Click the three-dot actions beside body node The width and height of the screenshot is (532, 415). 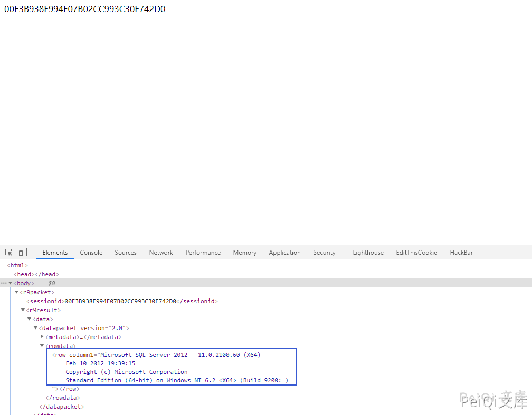4,283
